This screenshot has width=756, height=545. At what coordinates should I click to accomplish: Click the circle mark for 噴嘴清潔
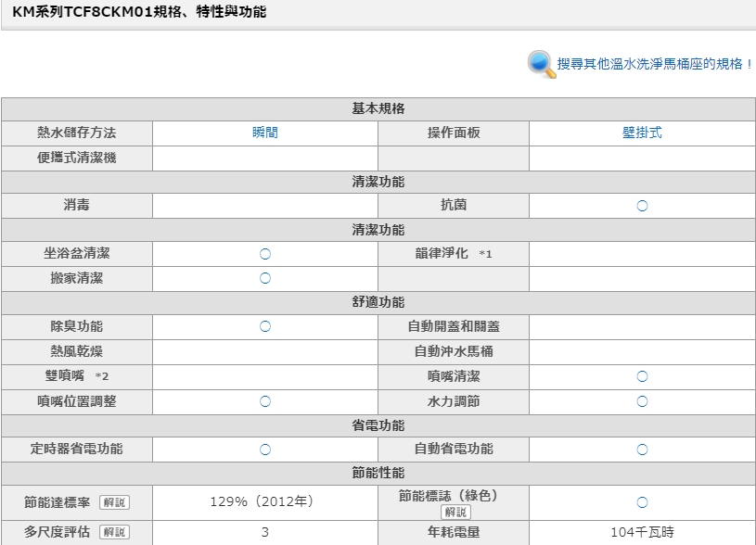click(642, 376)
